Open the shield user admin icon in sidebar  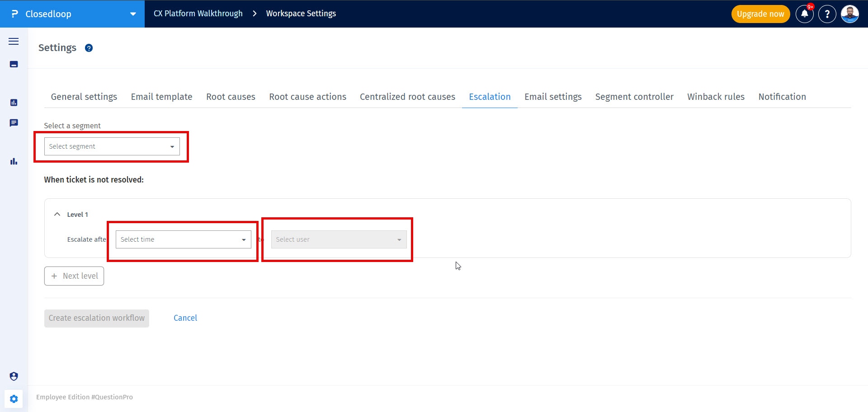coord(14,376)
